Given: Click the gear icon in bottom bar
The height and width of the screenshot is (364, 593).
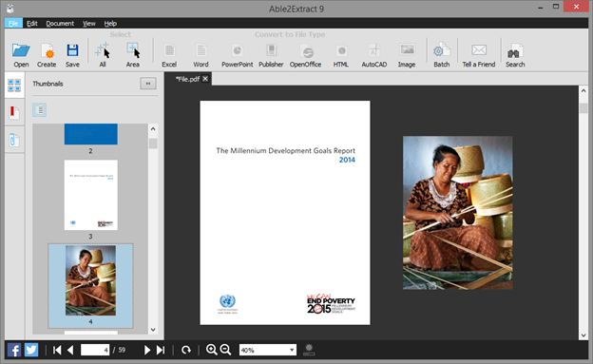Looking at the screenshot, I should [x=309, y=349].
